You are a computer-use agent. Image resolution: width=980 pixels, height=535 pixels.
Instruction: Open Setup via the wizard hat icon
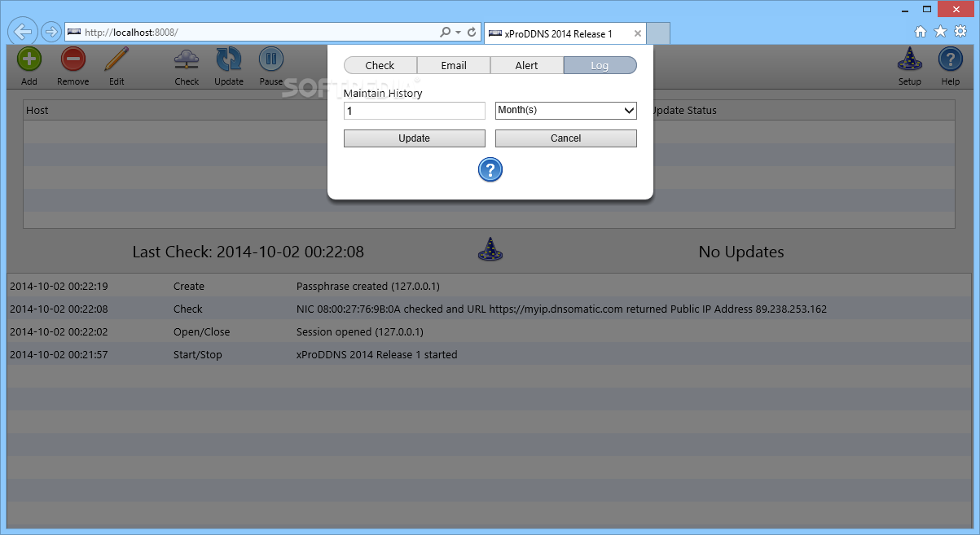(x=909, y=59)
